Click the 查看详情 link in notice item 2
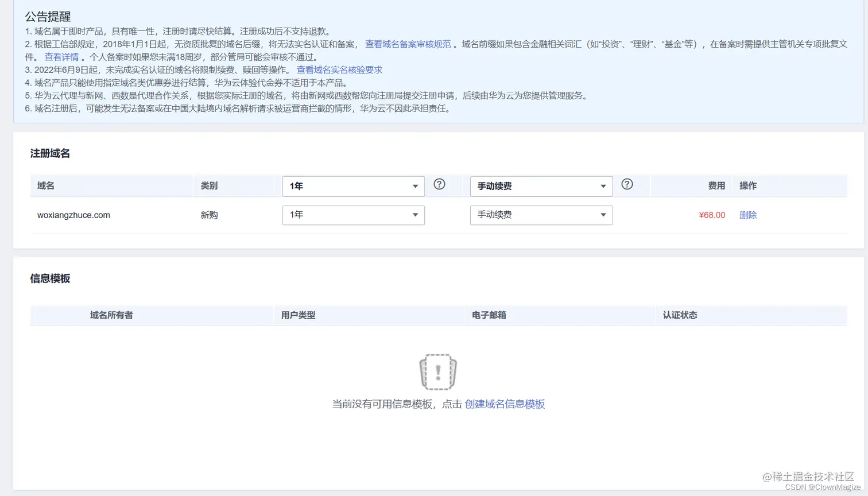Screen dimensions: 868x496 pyautogui.click(x=62, y=56)
